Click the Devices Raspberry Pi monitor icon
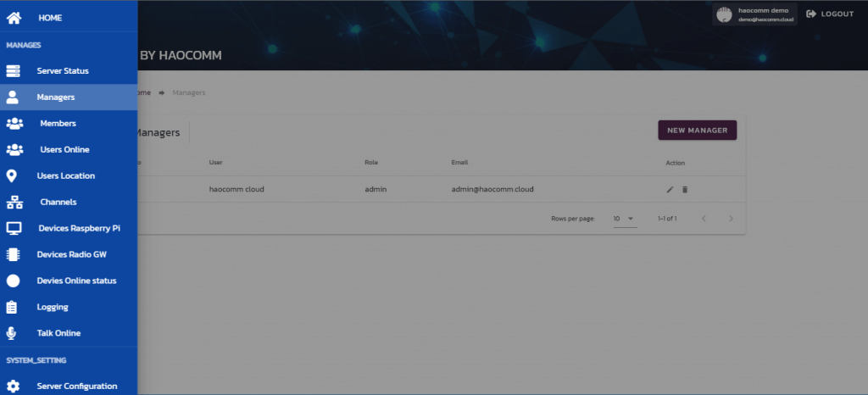Image resolution: width=868 pixels, height=395 pixels. [14, 228]
